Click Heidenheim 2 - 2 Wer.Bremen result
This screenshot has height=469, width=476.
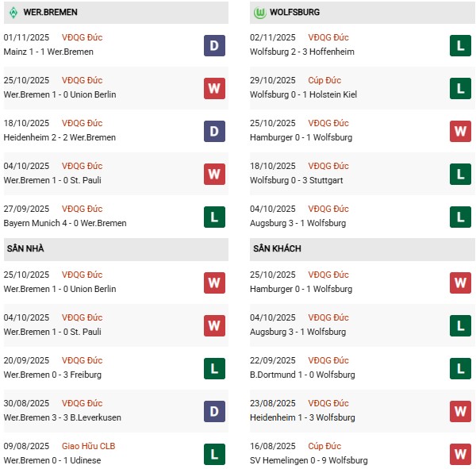coord(59,137)
